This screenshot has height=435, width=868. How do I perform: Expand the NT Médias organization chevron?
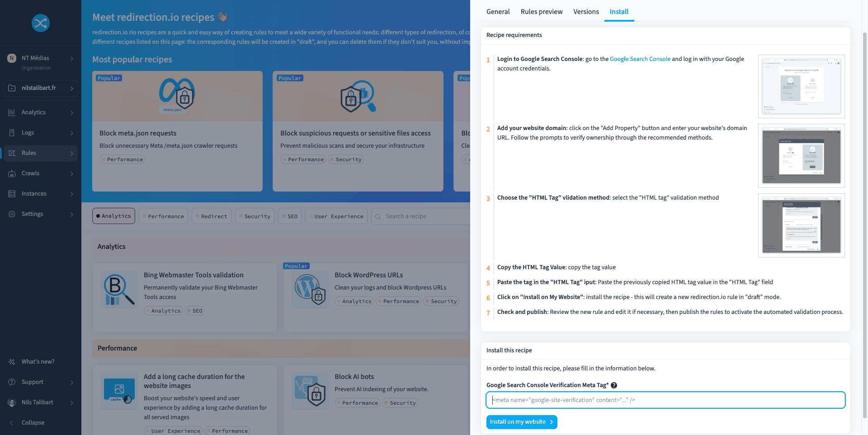tap(72, 59)
